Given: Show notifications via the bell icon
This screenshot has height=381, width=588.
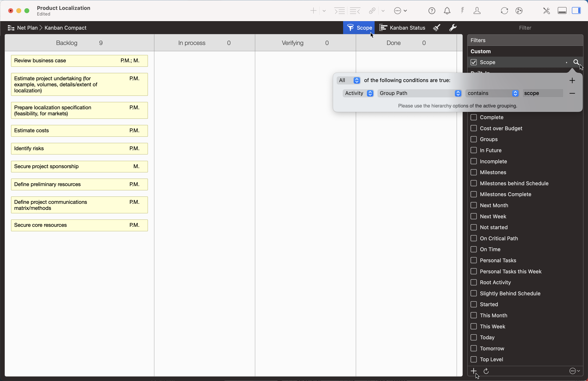Looking at the screenshot, I should coord(447,11).
